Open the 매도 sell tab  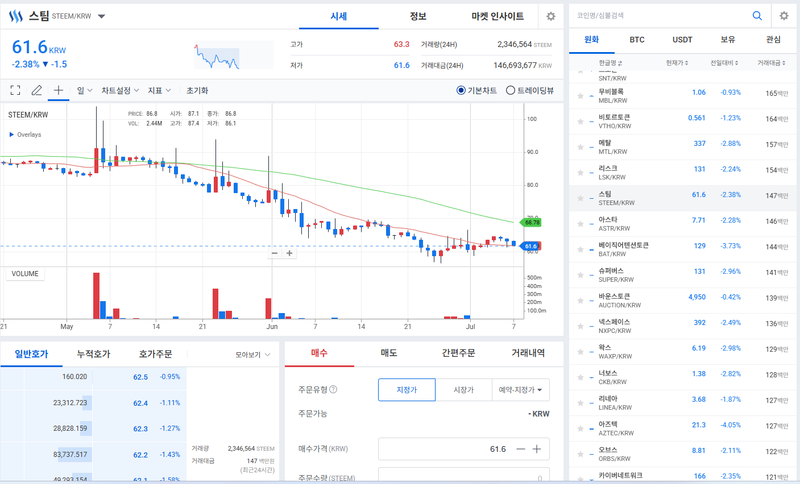[x=389, y=353]
